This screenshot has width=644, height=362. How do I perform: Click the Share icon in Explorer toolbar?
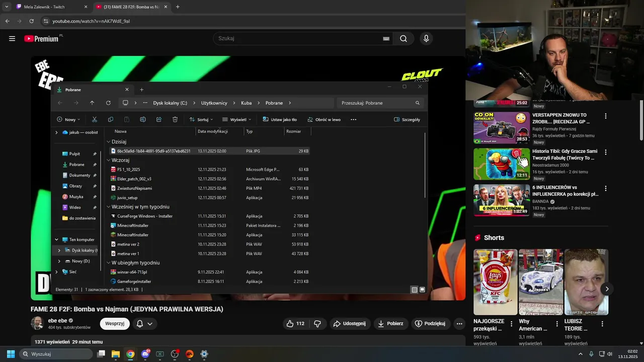click(x=159, y=120)
